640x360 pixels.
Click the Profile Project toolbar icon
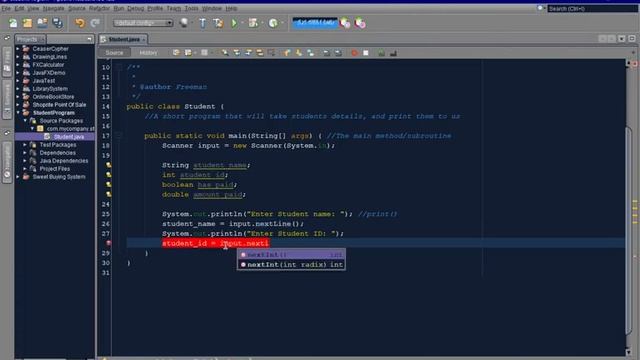(273, 23)
